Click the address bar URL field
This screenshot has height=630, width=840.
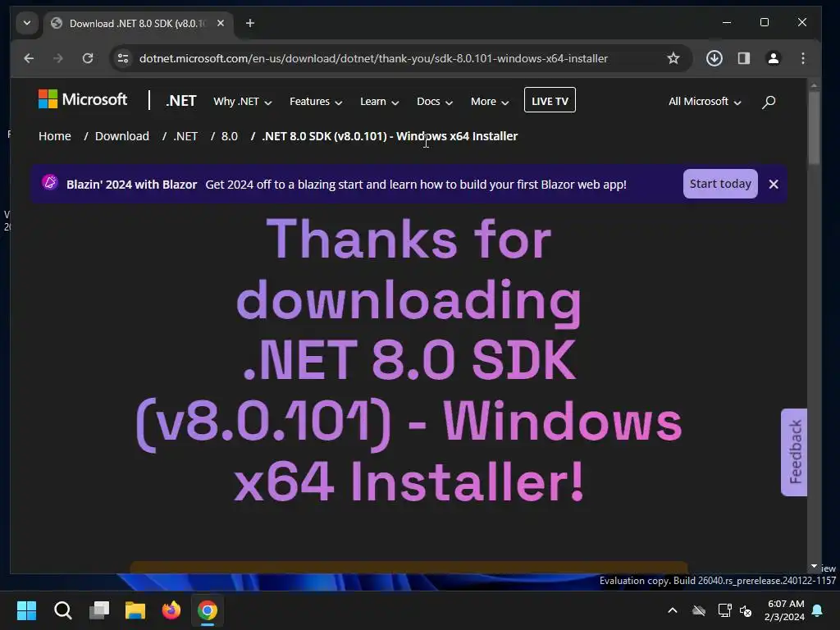(x=373, y=58)
